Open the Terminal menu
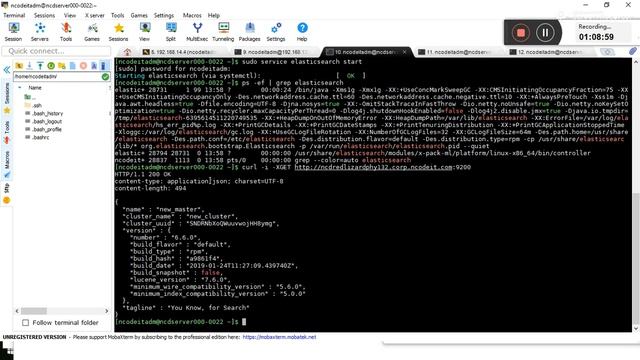 tap(14, 16)
